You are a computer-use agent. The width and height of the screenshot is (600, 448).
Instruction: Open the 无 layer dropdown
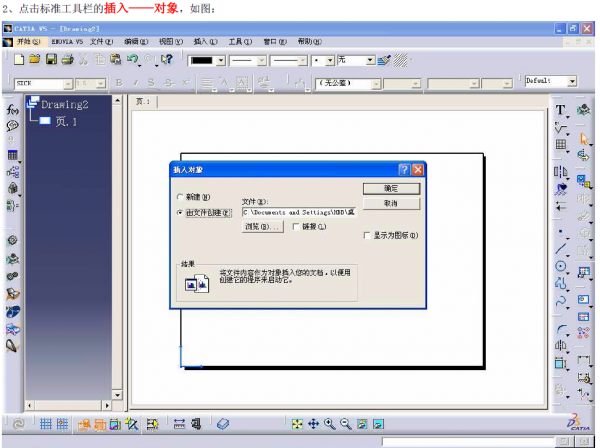370,60
